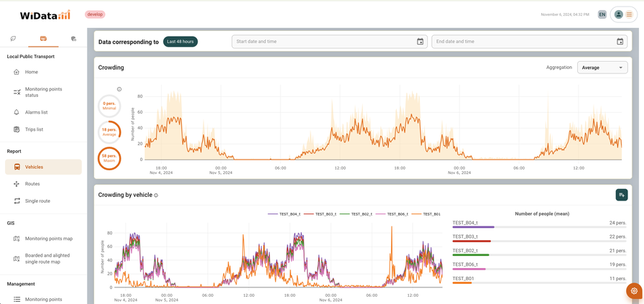Open the Trips list page
644x304 pixels.
tap(43, 129)
